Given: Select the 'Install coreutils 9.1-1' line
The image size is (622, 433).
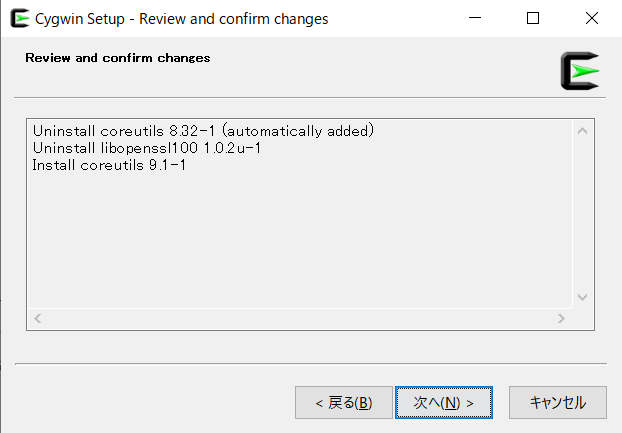Looking at the screenshot, I should pos(109,165).
